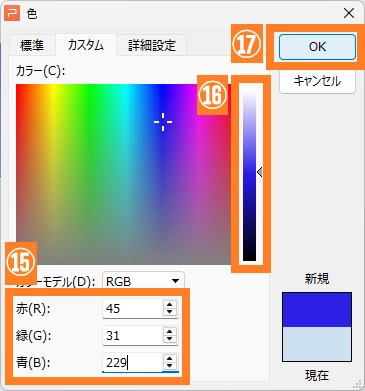Decrease blue value with down arrow
The width and height of the screenshot is (365, 391).
[x=170, y=366]
